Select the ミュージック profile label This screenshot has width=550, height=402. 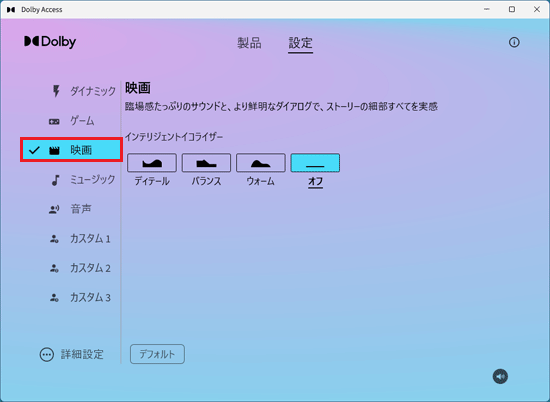pos(93,180)
